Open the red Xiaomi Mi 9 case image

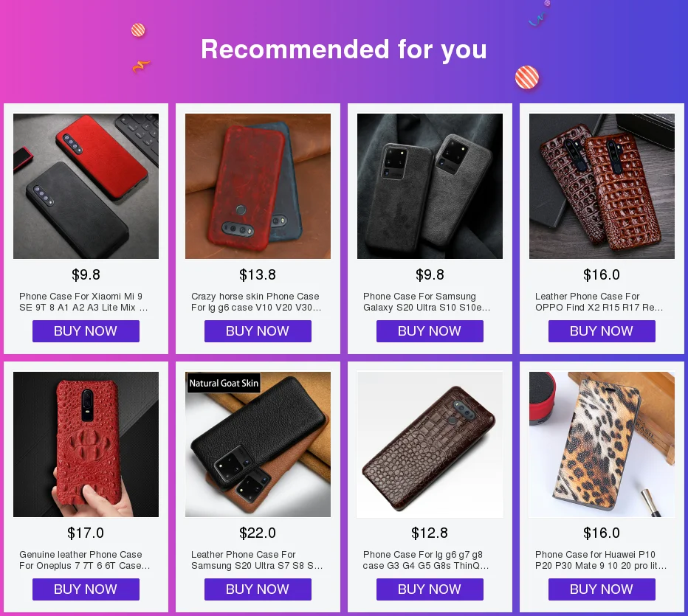pyautogui.click(x=86, y=186)
